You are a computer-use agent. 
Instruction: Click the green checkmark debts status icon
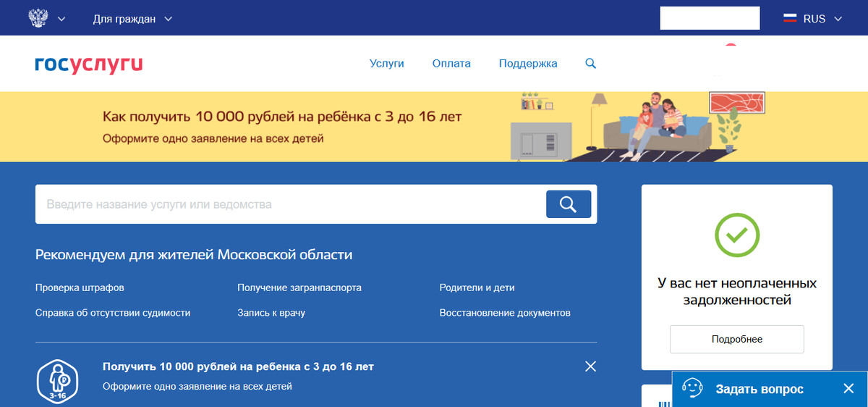(737, 235)
